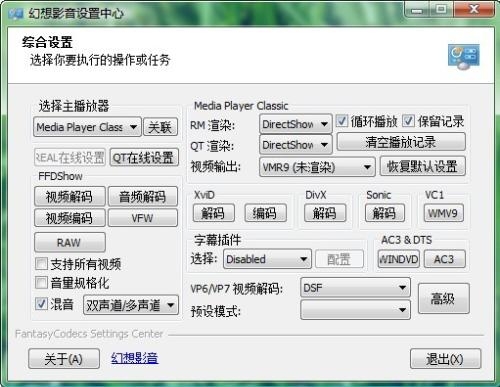Open the VP6/VP7 视频解码 DSF dropdown

pos(355,287)
